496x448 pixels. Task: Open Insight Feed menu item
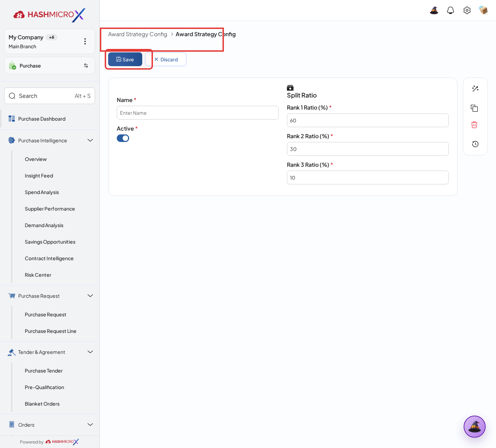39,176
